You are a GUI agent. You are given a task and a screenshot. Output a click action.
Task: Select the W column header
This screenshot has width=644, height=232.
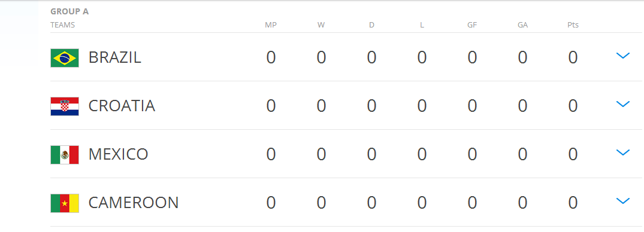click(321, 25)
